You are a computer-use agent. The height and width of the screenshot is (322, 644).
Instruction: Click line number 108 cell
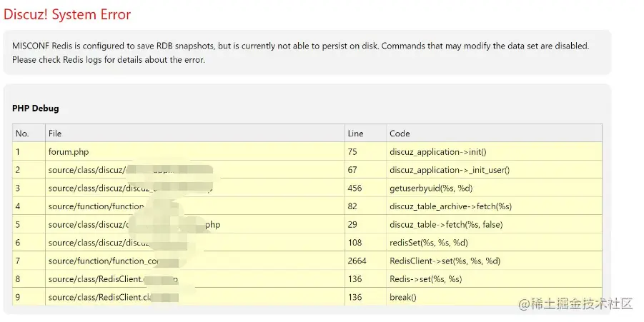pyautogui.click(x=365, y=242)
